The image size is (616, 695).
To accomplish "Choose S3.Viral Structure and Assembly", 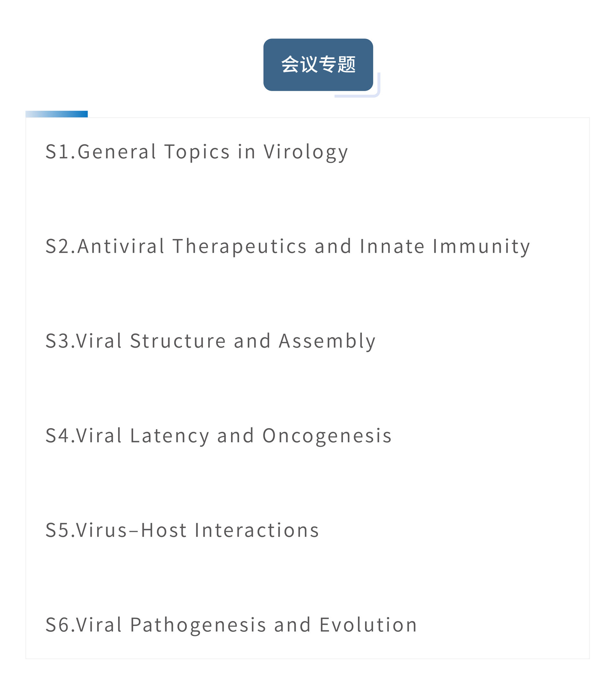I will (210, 341).
